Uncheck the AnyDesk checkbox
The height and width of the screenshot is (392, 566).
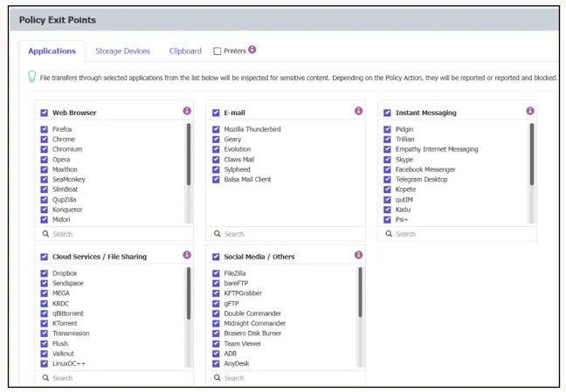coord(216,363)
